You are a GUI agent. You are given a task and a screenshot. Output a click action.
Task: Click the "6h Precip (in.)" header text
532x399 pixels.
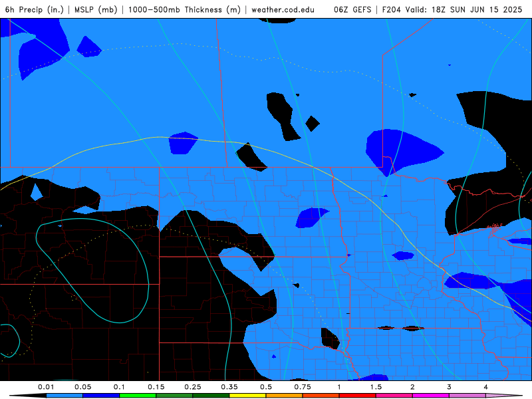click(35, 9)
